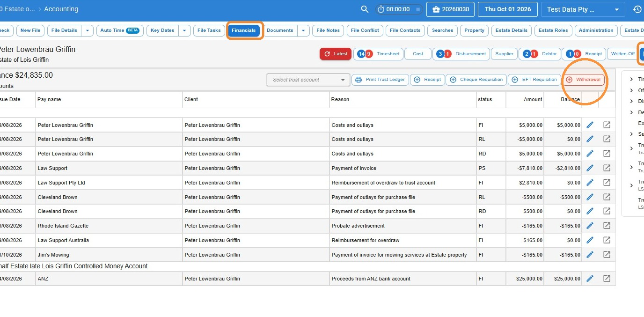Switch to the Estate Details tab

click(512, 30)
